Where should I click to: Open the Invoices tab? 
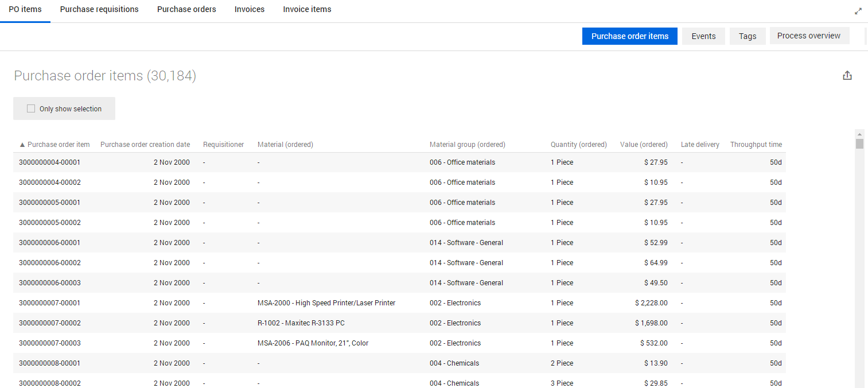point(250,9)
